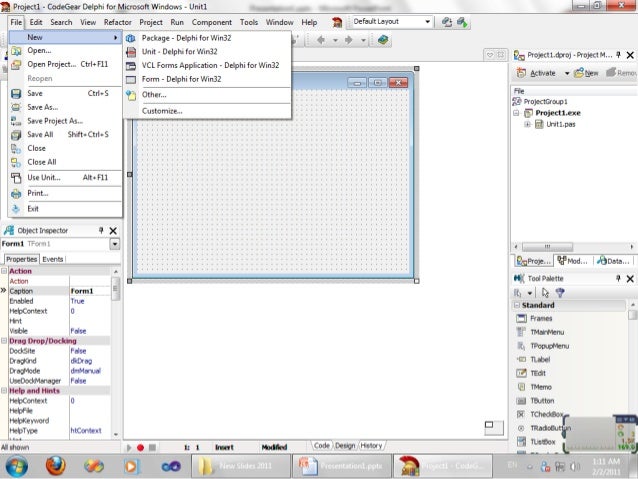The width and height of the screenshot is (638, 479).
Task: Click the Tool Palette filter funnel icon
Action: point(560,293)
